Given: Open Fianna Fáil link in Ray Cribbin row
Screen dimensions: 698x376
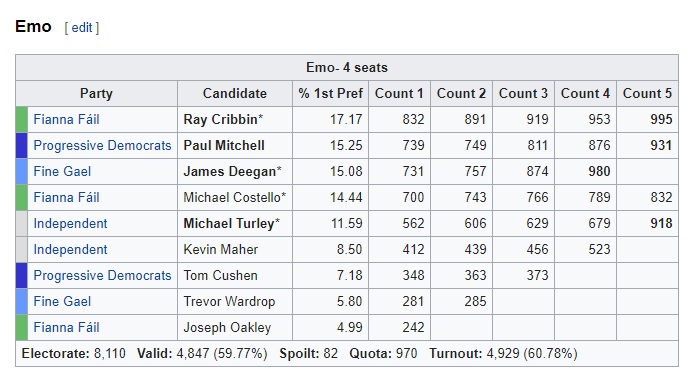Looking at the screenshot, I should tap(66, 119).
